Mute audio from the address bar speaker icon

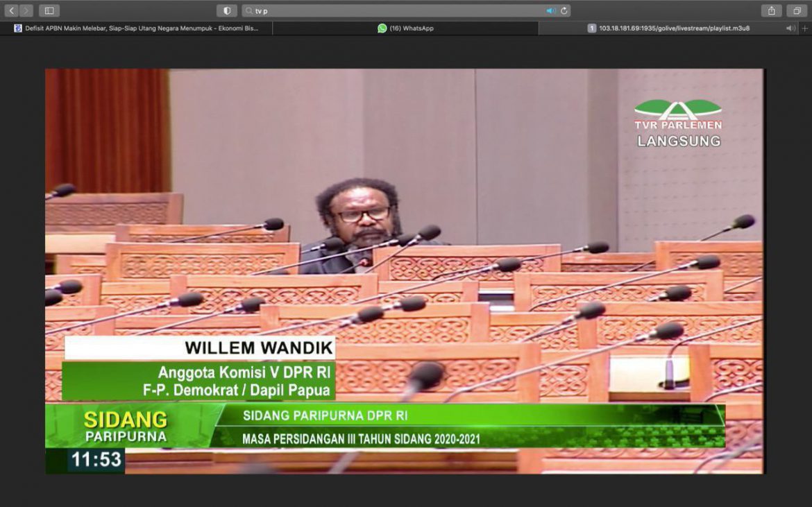[x=550, y=10]
